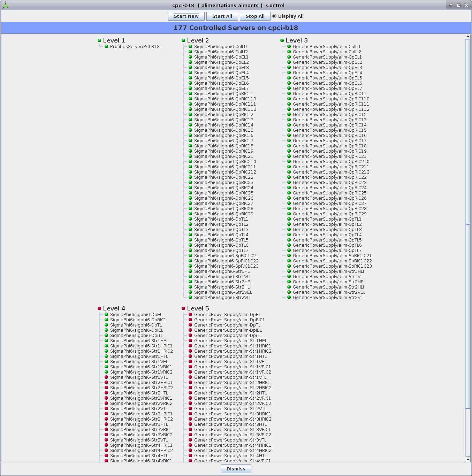The width and height of the screenshot is (472, 476).
Task: Click the green Level 1 status indicator
Action: click(99, 40)
